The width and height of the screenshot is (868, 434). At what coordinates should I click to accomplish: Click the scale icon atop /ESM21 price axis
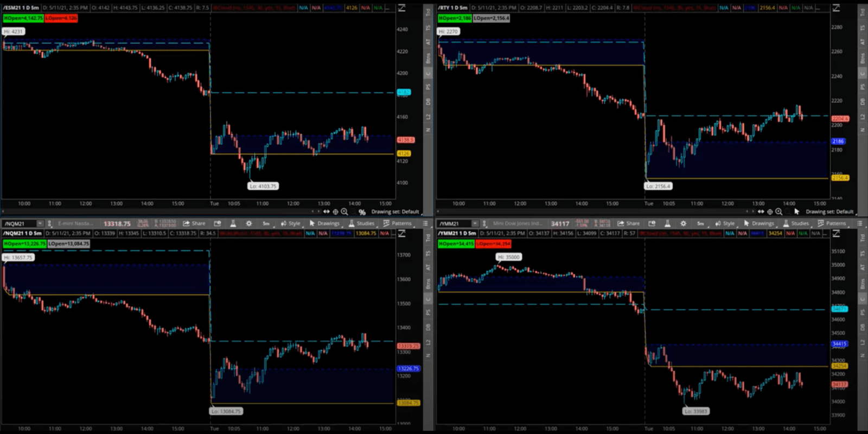tap(402, 8)
